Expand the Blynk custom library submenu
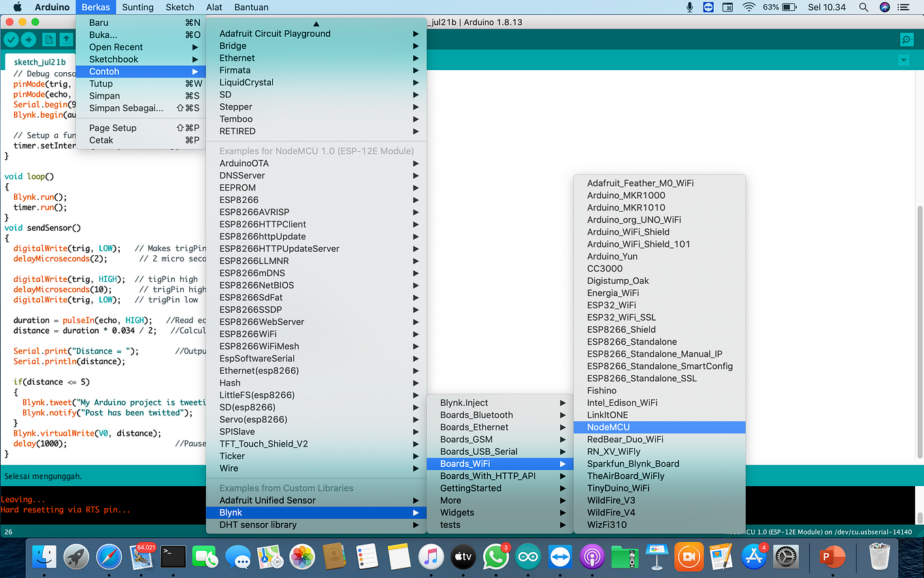The height and width of the screenshot is (578, 924). point(316,513)
